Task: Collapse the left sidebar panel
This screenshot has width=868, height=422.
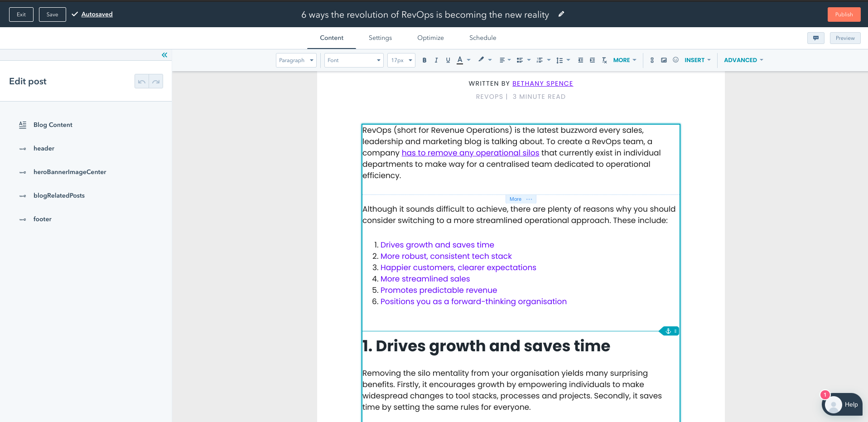Action: (164, 55)
